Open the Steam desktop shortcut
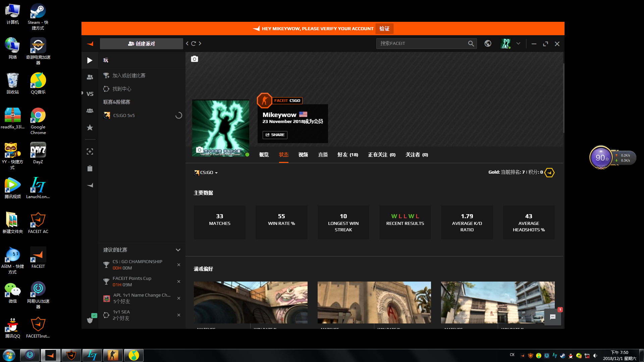The height and width of the screenshot is (362, 644). pos(38,17)
